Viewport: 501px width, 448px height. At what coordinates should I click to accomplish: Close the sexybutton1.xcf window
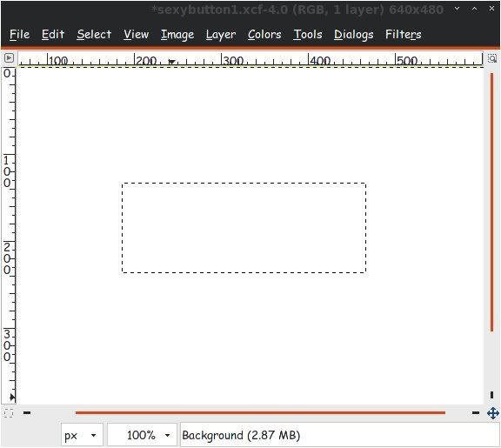(491, 9)
